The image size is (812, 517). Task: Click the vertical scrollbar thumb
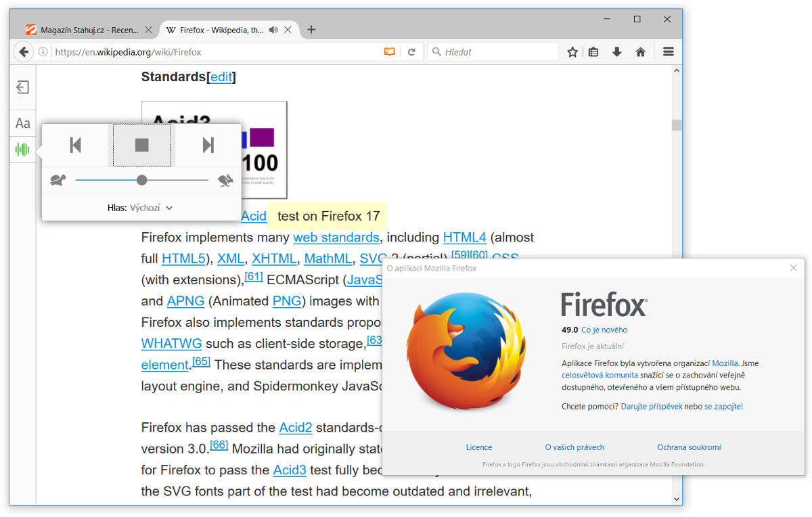tap(677, 125)
